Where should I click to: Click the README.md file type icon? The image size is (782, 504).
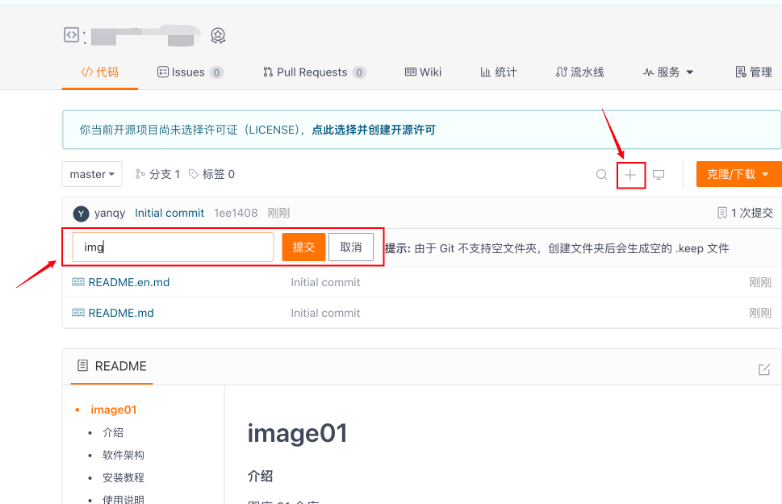78,313
